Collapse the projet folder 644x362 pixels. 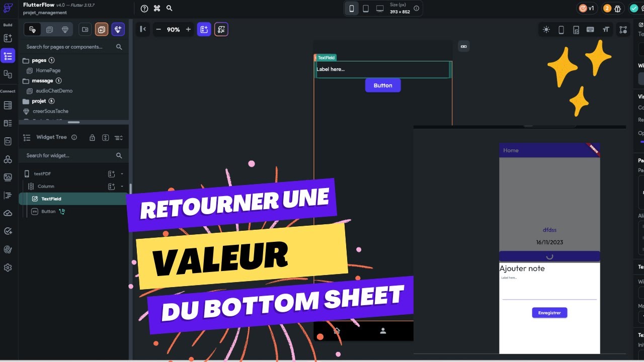(26, 101)
